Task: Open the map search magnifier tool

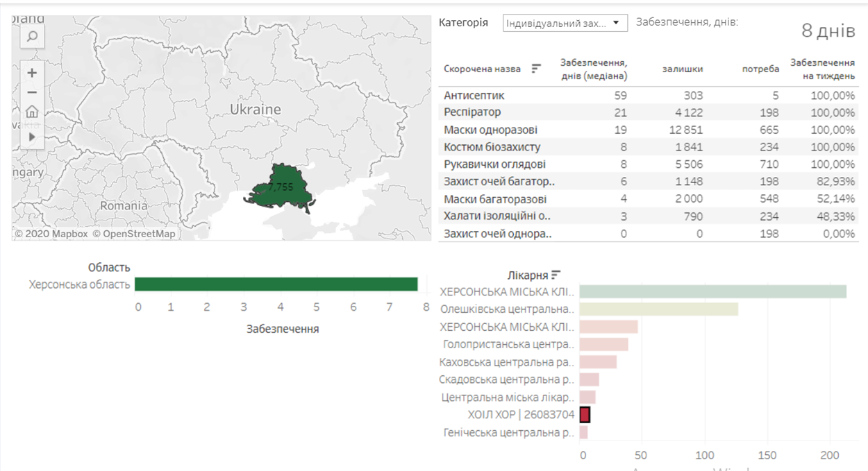Action: click(32, 37)
